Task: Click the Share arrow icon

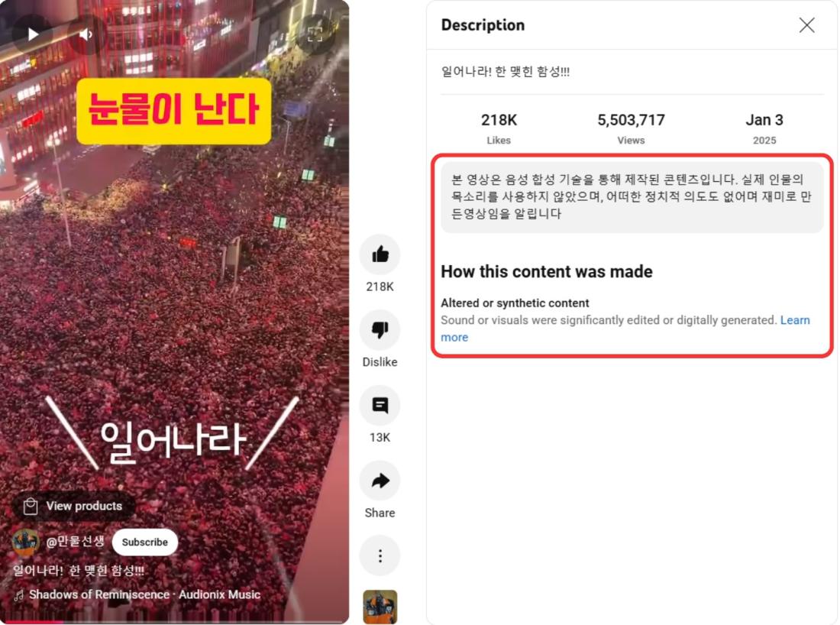Action: [x=380, y=481]
